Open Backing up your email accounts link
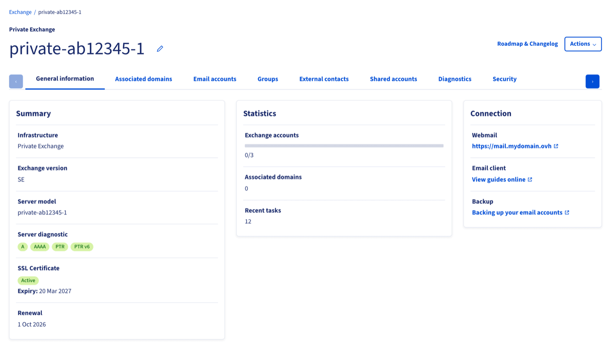 point(521,213)
